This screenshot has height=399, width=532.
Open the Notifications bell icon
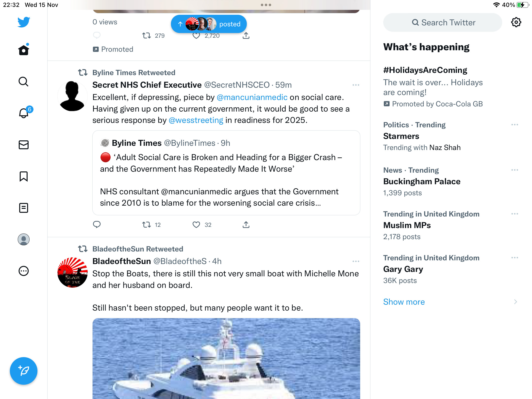coord(24,113)
